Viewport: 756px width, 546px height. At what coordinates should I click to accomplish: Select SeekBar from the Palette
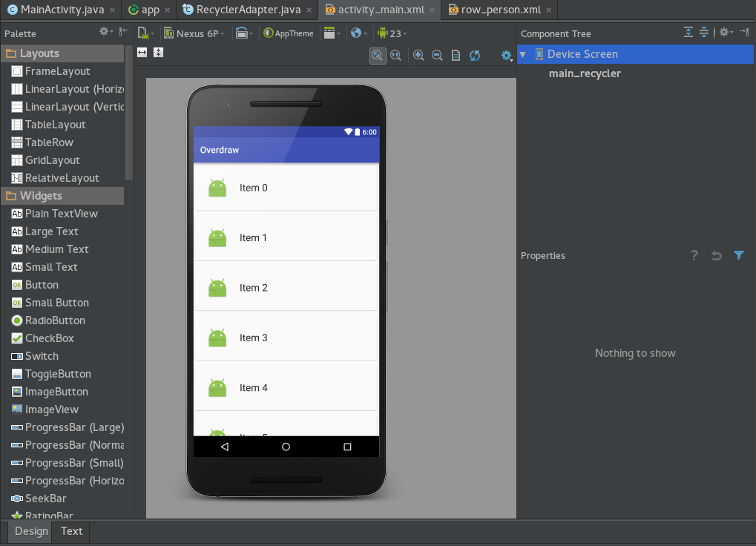46,498
